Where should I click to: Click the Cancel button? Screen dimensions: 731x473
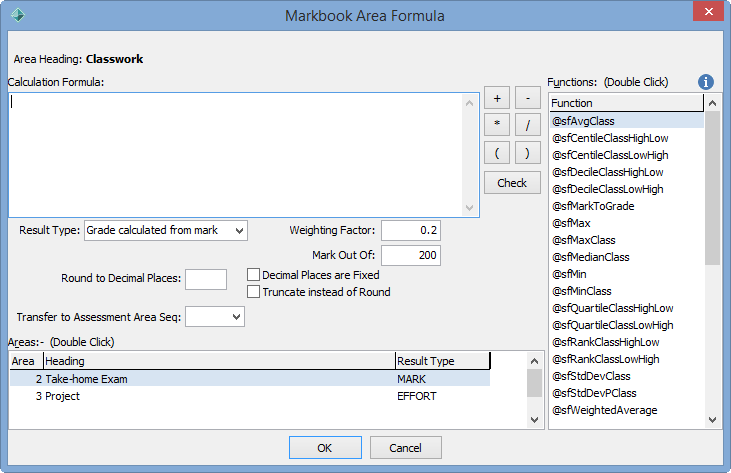406,448
